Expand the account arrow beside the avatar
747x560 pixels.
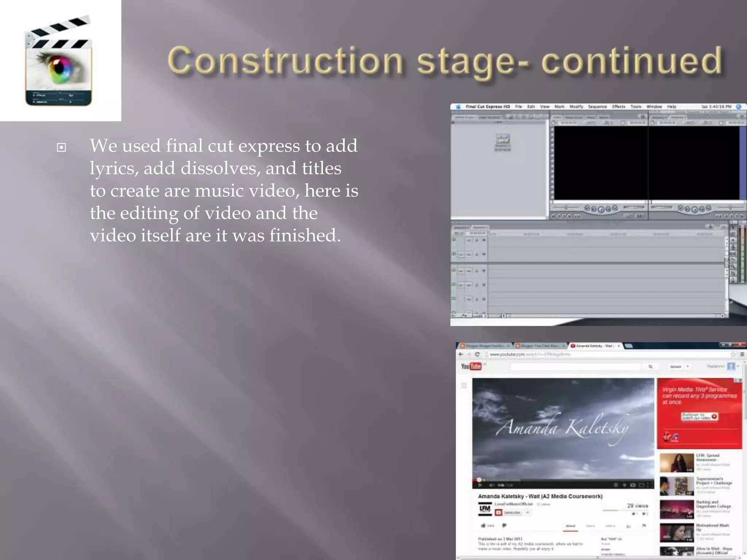[738, 366]
